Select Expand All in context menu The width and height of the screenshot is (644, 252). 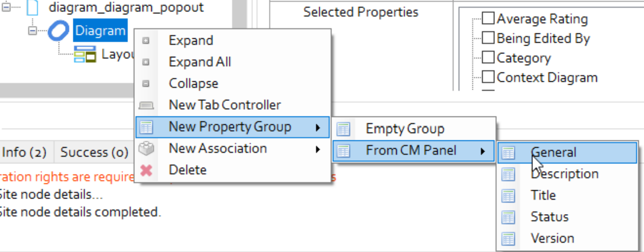point(199,62)
